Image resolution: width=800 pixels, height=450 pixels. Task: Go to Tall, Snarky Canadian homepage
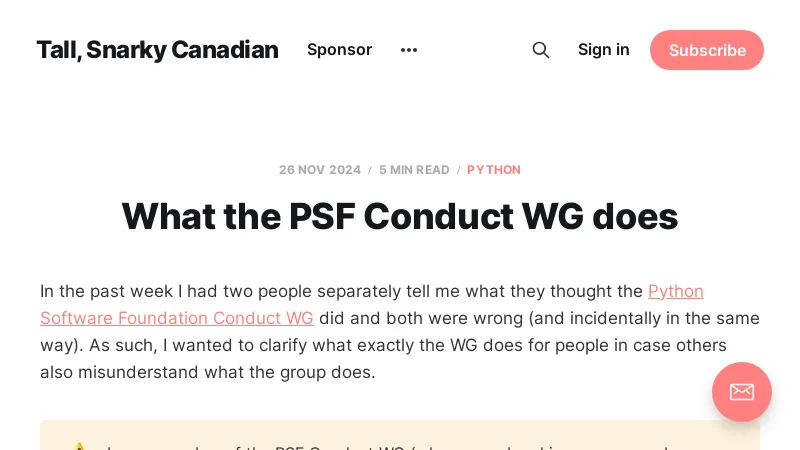coord(157,50)
